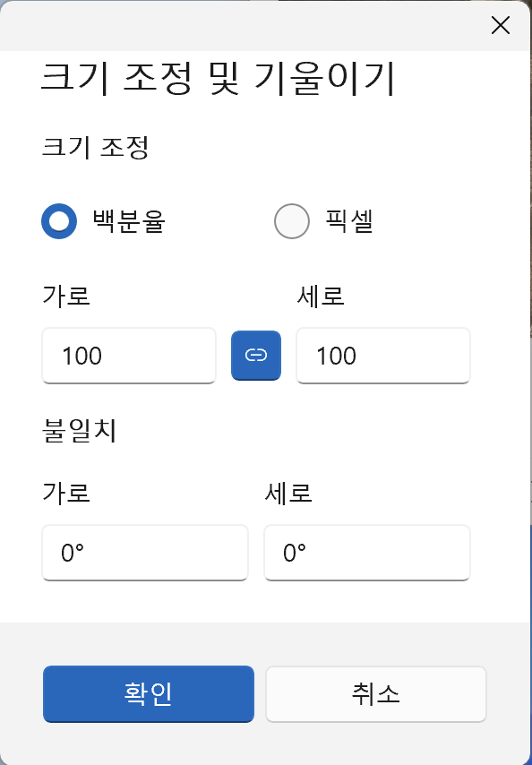Click the 불일치 세로 degree field
The height and width of the screenshot is (765, 532).
tap(367, 553)
